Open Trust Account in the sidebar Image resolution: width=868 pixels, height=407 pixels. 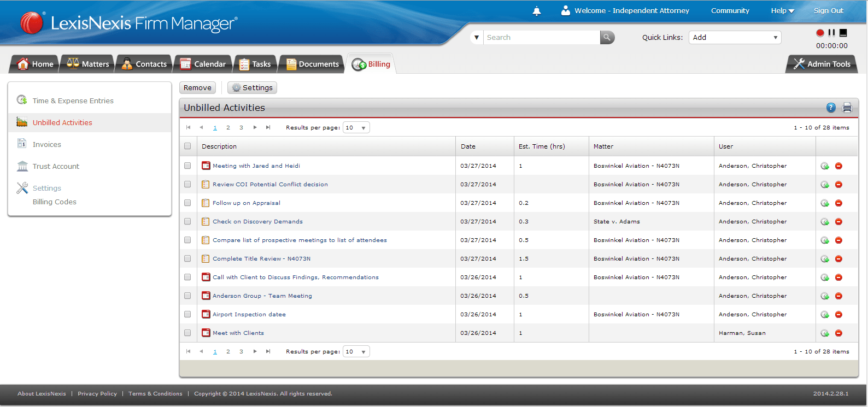tap(56, 166)
